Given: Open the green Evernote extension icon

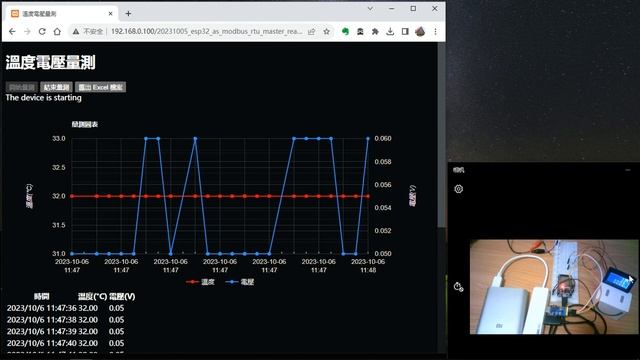Looking at the screenshot, I should click(x=345, y=31).
